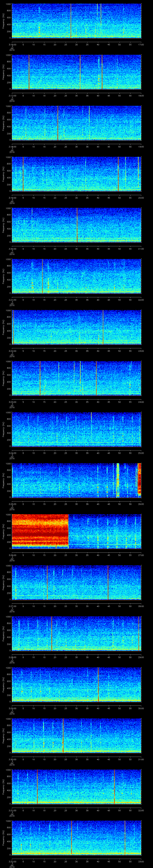This screenshot has height=868, width=153.
Task: Click the 3:16:00 start time label
Action: pos(12,44)
